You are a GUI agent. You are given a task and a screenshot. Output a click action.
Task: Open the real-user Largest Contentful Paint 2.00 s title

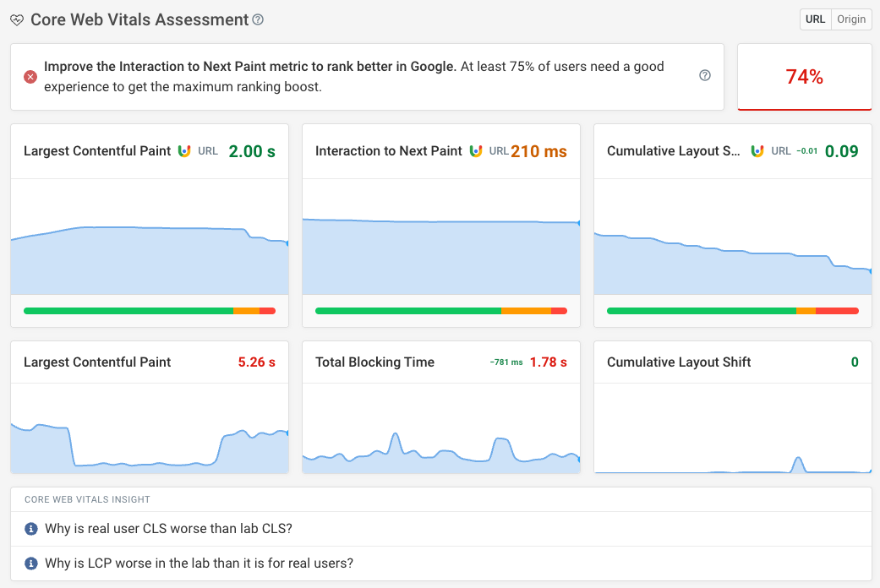tap(96, 151)
